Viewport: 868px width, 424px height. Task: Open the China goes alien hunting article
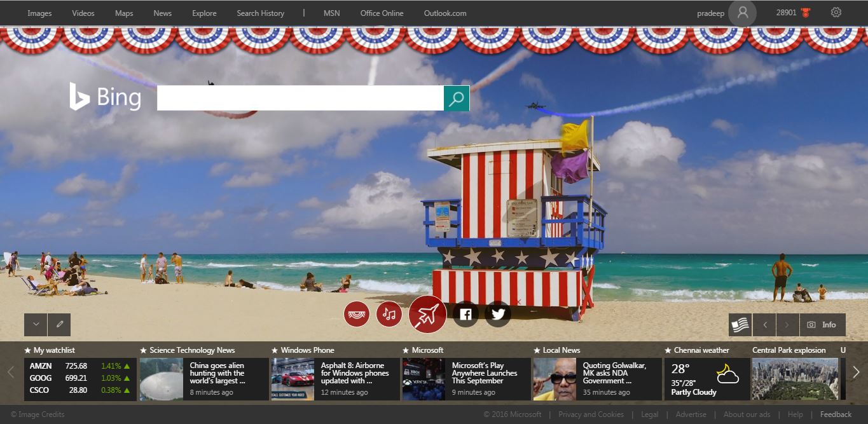pyautogui.click(x=217, y=373)
